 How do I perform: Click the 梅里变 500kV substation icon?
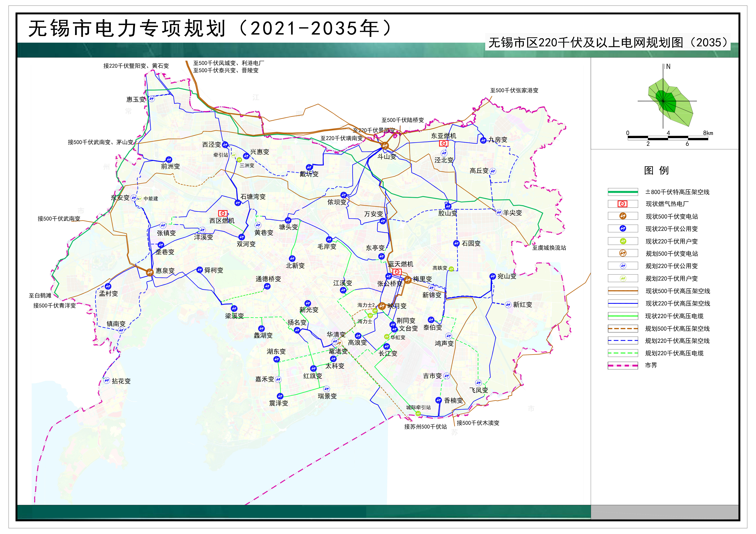408,280
